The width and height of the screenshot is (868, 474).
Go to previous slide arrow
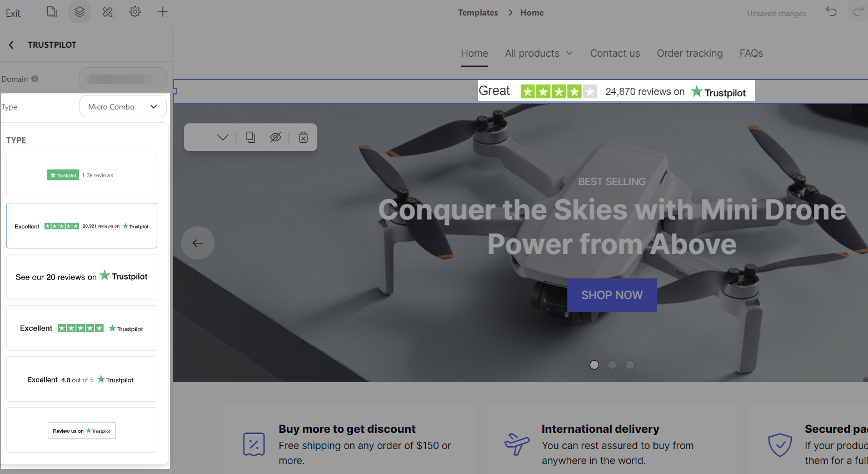198,243
